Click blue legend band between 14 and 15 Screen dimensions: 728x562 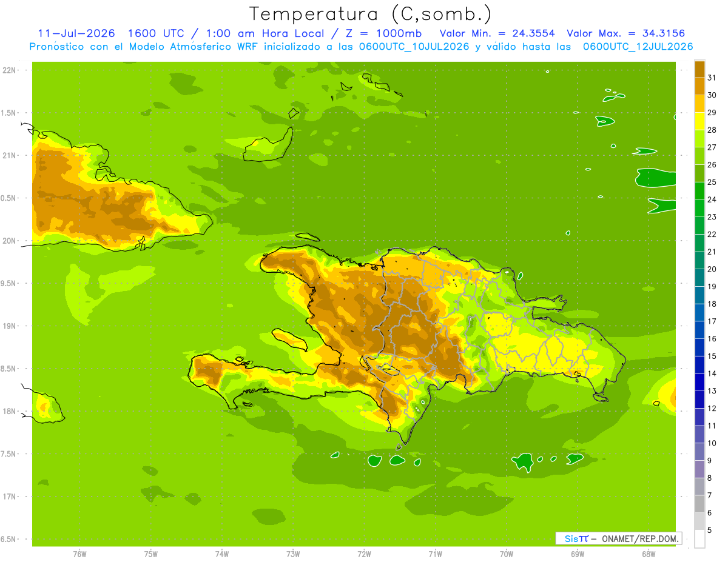tap(699, 365)
